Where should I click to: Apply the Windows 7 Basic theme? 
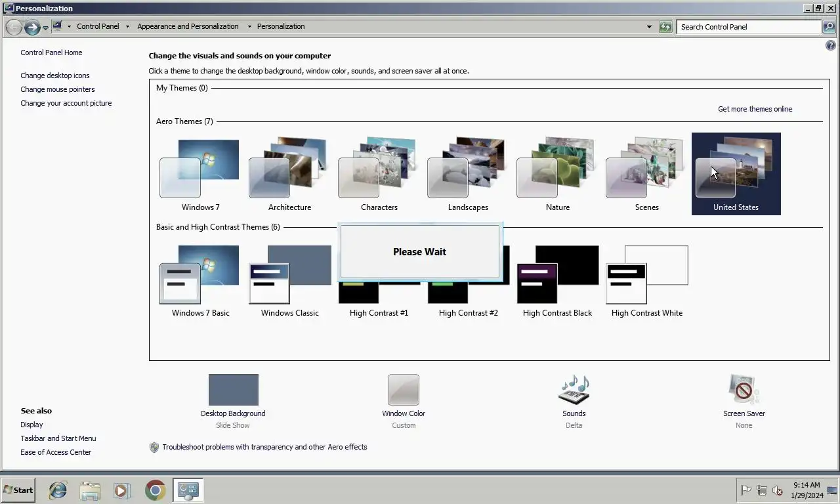[x=200, y=280]
